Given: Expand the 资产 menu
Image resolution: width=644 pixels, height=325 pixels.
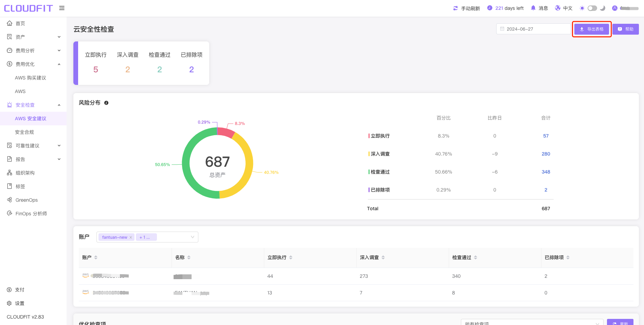Looking at the screenshot, I should coord(59,37).
